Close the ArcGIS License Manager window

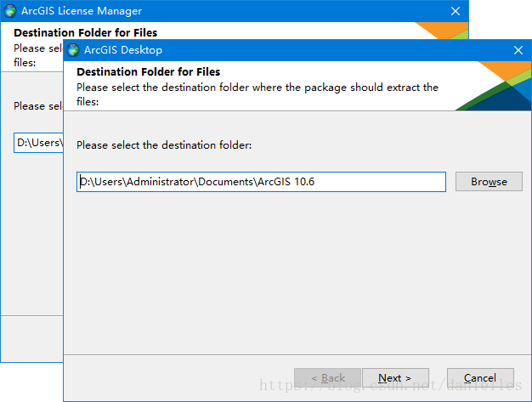(456, 11)
